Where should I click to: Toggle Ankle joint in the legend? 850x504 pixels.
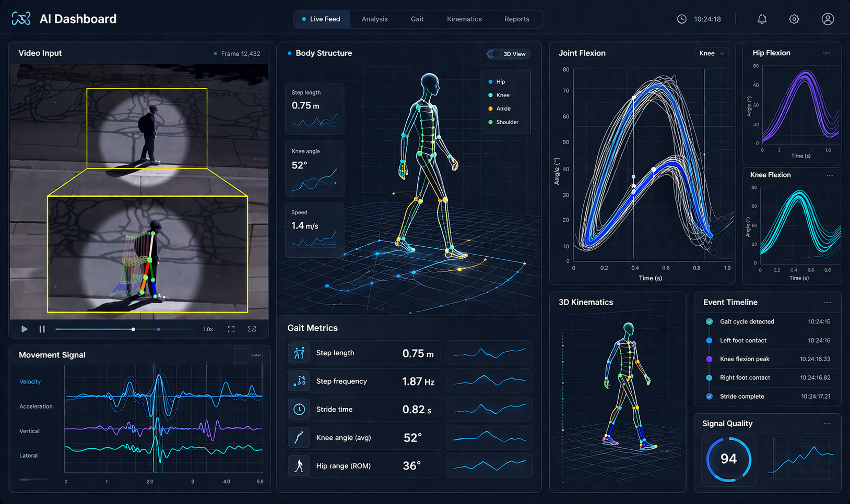(499, 109)
